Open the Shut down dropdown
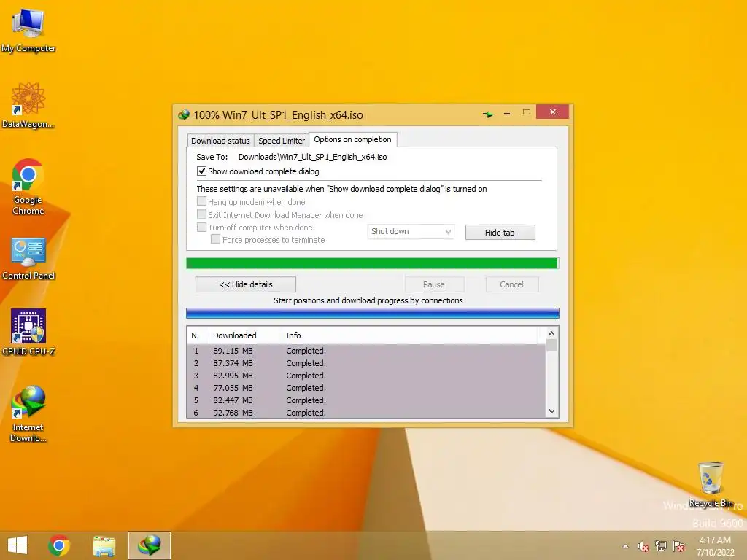 pos(411,231)
